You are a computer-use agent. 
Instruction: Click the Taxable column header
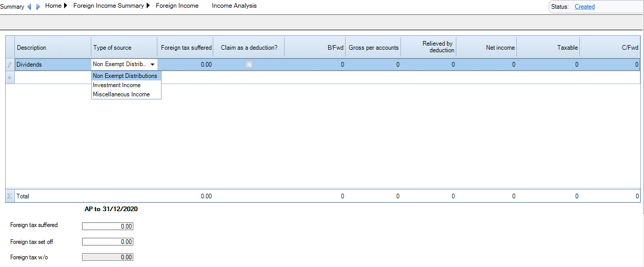pyautogui.click(x=548, y=48)
